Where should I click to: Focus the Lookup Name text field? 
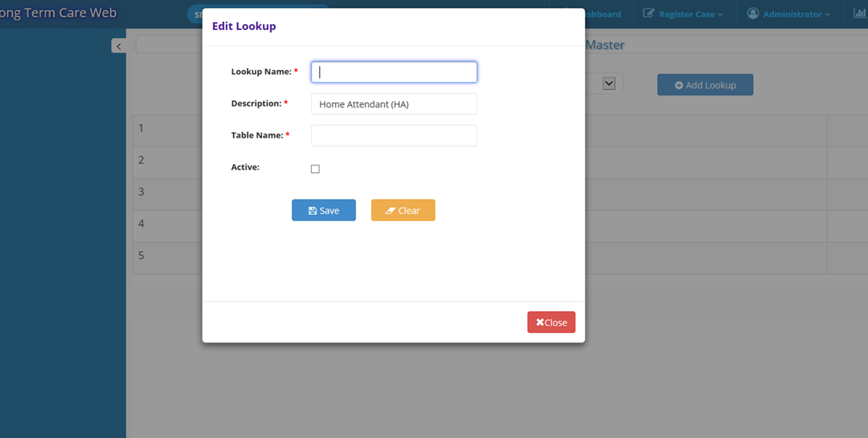pyautogui.click(x=394, y=72)
